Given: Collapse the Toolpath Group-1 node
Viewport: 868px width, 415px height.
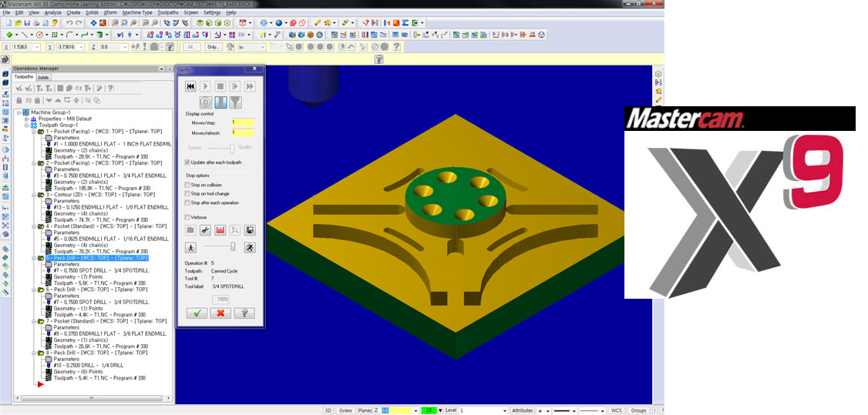Looking at the screenshot, I should coord(26,125).
